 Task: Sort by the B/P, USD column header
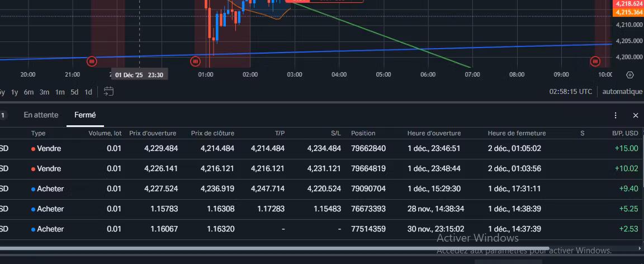[624, 133]
